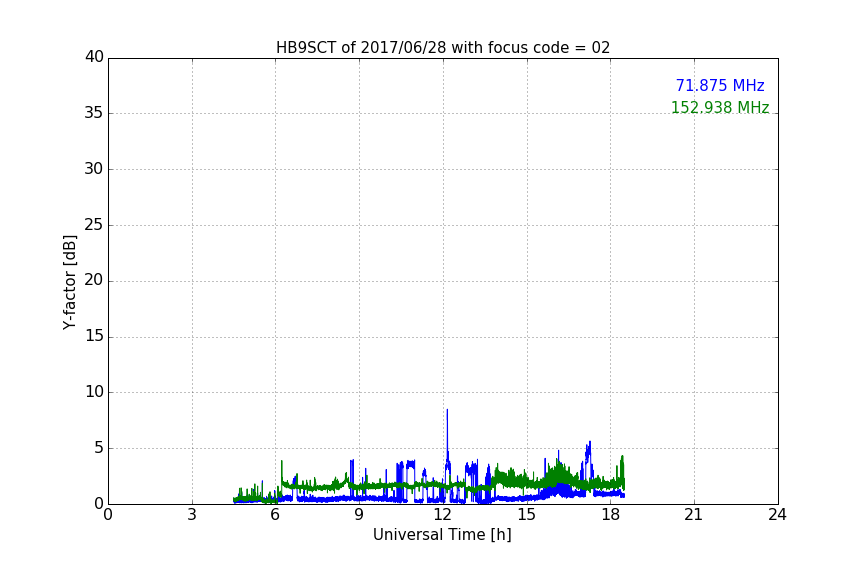The image size is (864, 576).
Task: Click the x-axis tick label '3'
Action: click(192, 515)
